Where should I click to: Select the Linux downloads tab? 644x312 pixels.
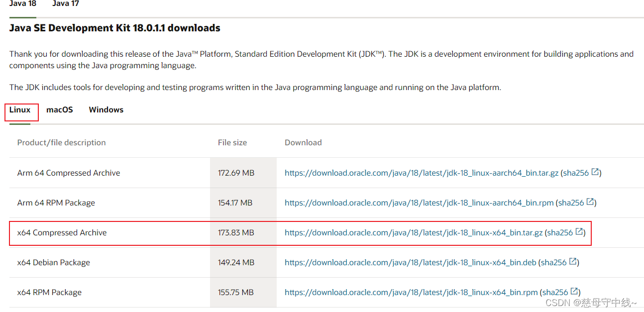click(x=21, y=109)
